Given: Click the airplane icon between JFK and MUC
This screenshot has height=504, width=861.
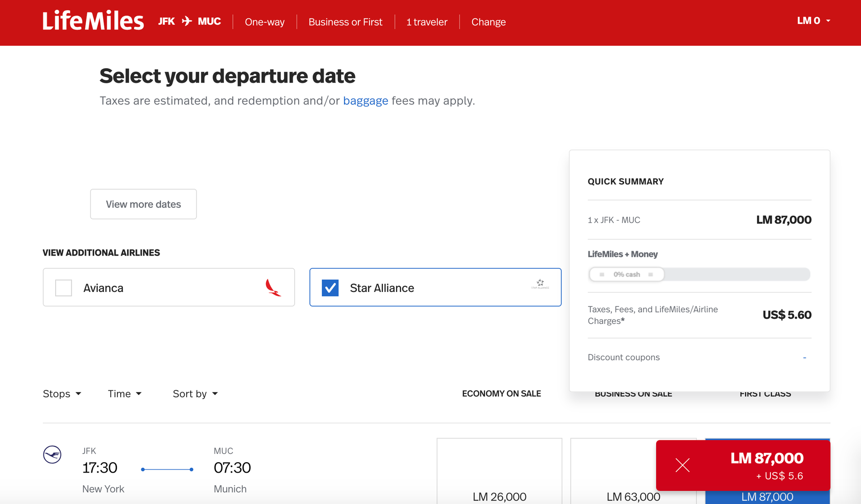Looking at the screenshot, I should pos(186,21).
